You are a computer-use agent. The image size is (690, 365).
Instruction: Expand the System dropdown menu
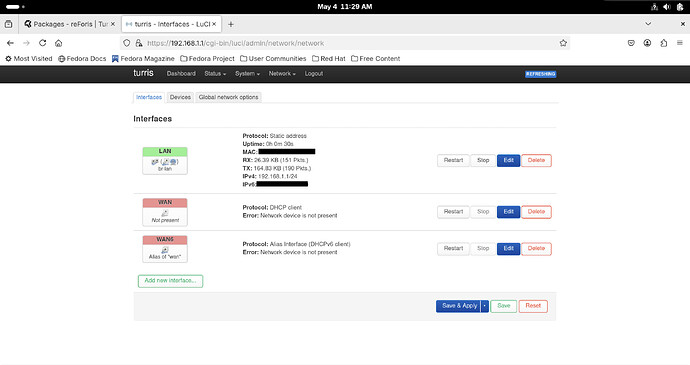[247, 74]
